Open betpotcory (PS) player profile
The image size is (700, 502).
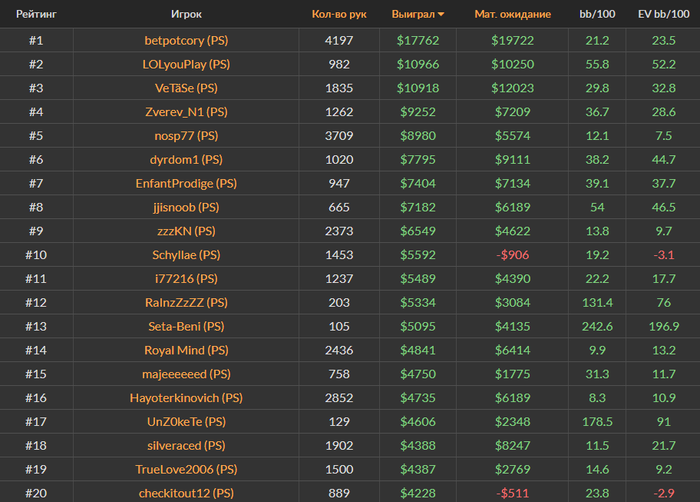click(187, 40)
